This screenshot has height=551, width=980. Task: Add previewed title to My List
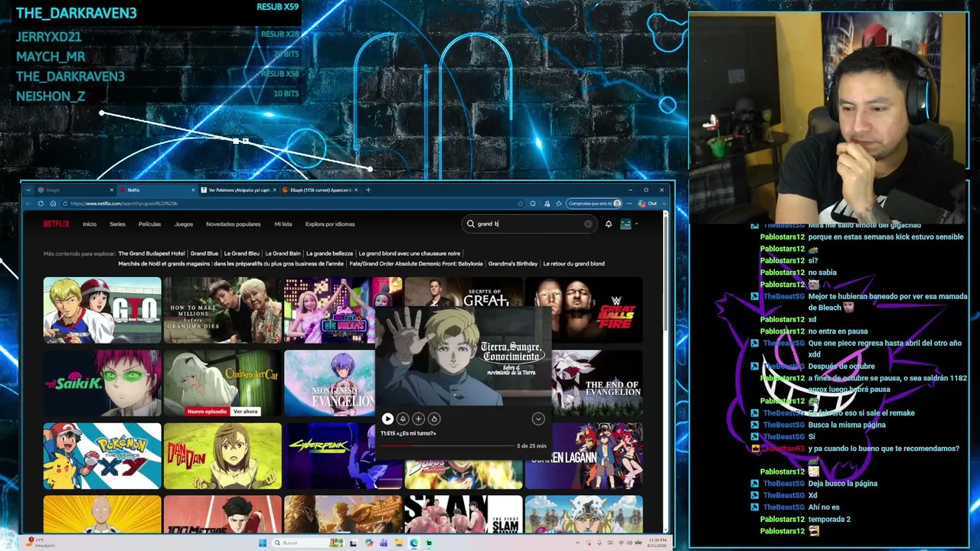418,419
